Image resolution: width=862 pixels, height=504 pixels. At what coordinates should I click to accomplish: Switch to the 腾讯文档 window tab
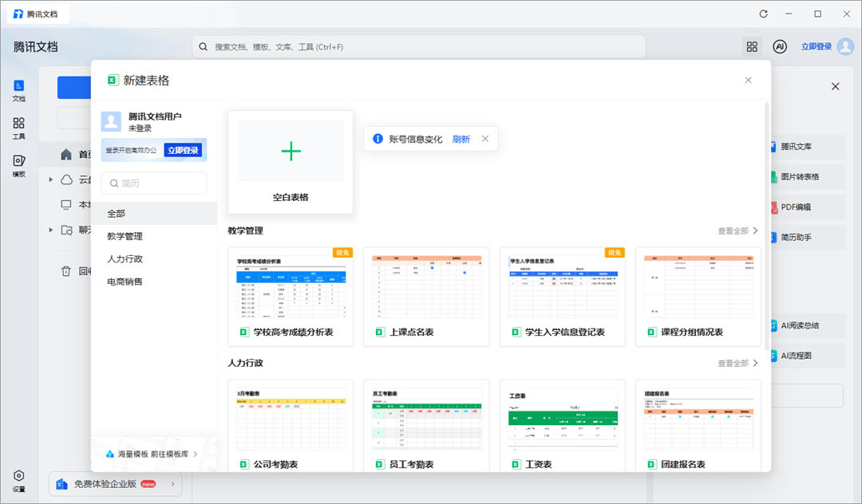[38, 14]
